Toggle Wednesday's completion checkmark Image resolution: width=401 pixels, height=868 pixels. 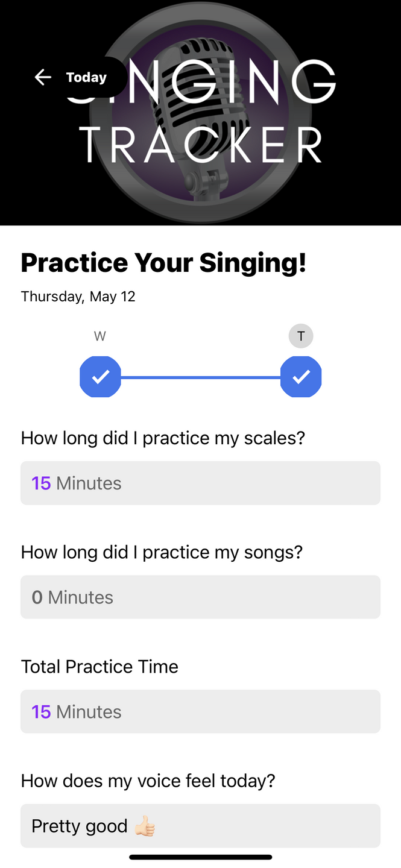[x=100, y=377]
